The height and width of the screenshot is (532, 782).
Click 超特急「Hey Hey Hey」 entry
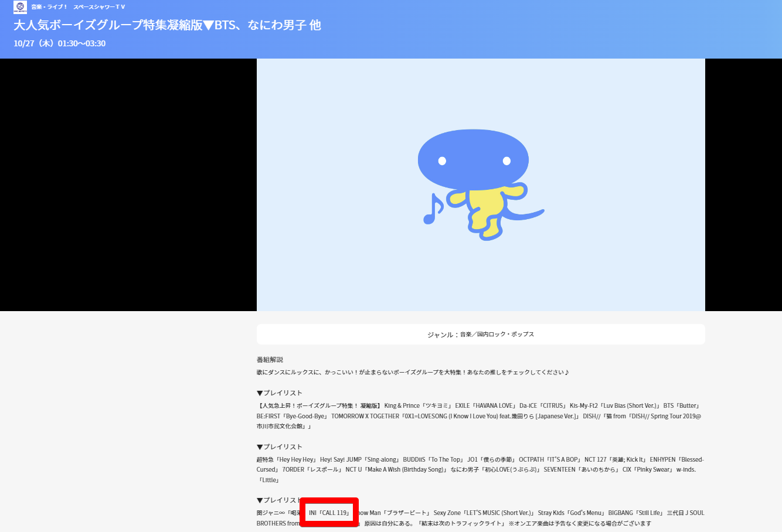[287, 460]
